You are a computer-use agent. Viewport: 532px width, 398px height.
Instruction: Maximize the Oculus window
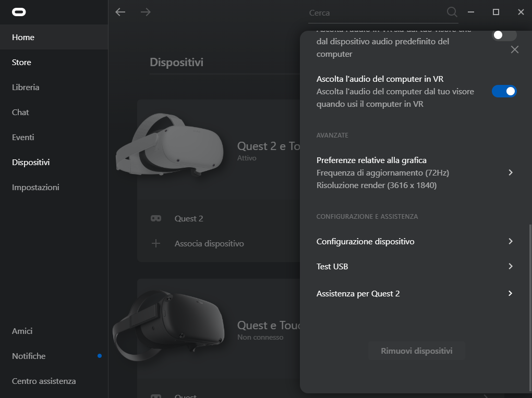tap(496, 12)
